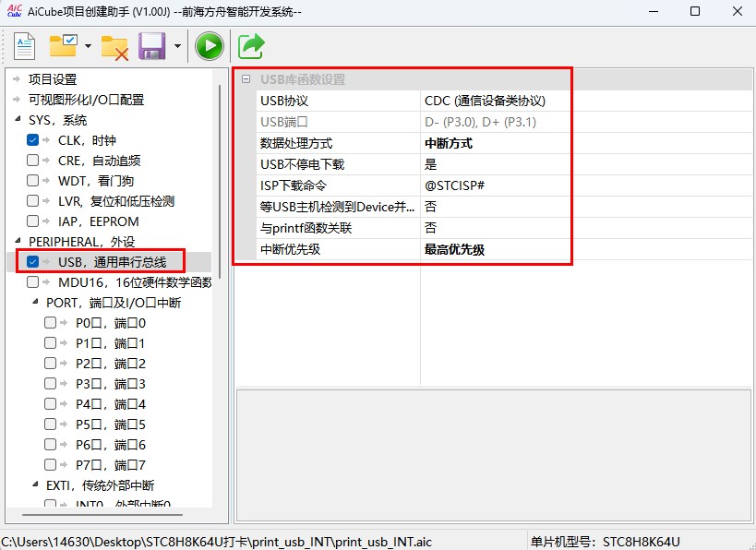The height and width of the screenshot is (550, 756).
Task: Check the P0口，端口0 checkbox
Action: click(50, 322)
